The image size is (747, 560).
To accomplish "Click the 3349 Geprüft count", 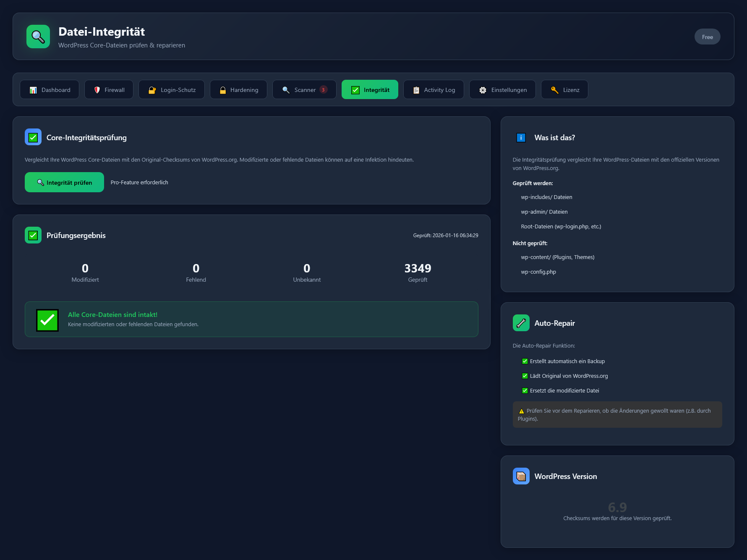I will coord(418,269).
